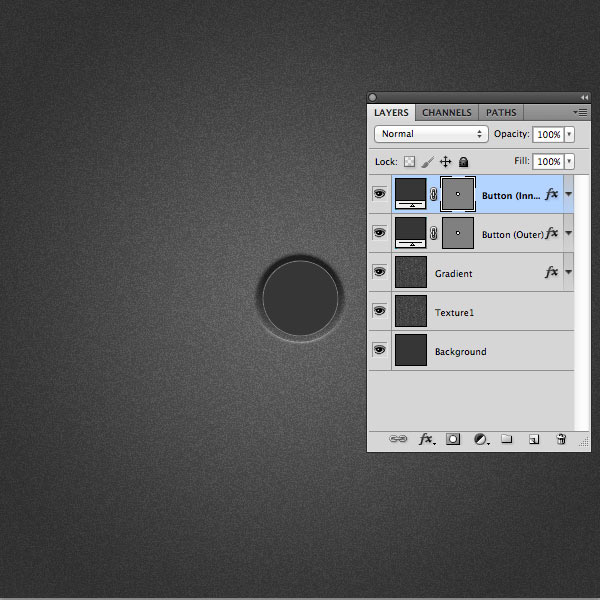Click the lock position move icon
The height and width of the screenshot is (600, 600).
(445, 162)
